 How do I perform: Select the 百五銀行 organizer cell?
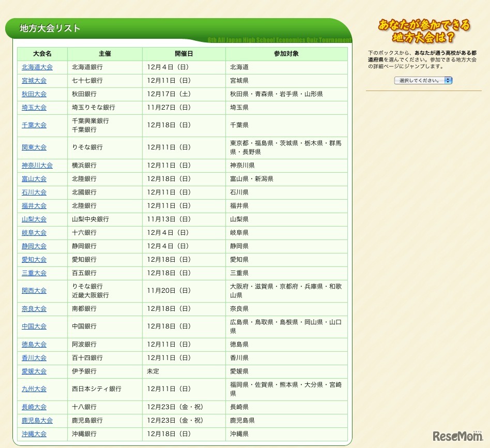[105, 273]
